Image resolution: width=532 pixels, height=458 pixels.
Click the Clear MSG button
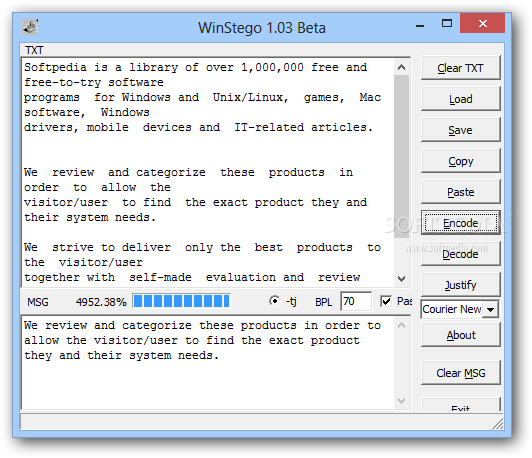pos(460,373)
